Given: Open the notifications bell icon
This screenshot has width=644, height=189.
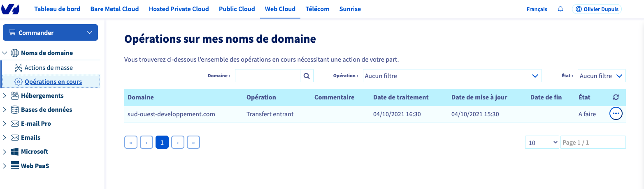Looking at the screenshot, I should click(x=560, y=9).
